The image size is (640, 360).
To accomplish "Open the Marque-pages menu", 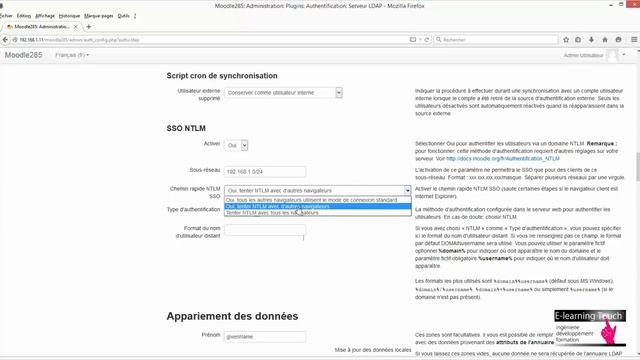I will (x=99, y=16).
